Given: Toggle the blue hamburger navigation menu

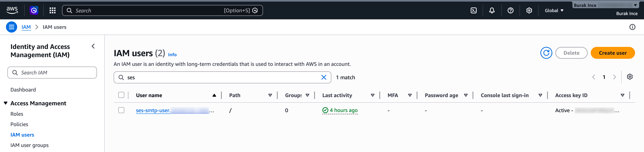Looking at the screenshot, I should pos(12,27).
